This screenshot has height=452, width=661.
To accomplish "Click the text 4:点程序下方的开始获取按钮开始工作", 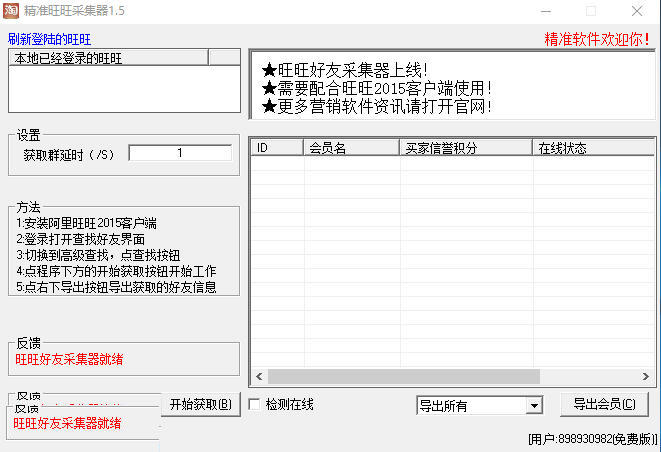I will point(116,271).
